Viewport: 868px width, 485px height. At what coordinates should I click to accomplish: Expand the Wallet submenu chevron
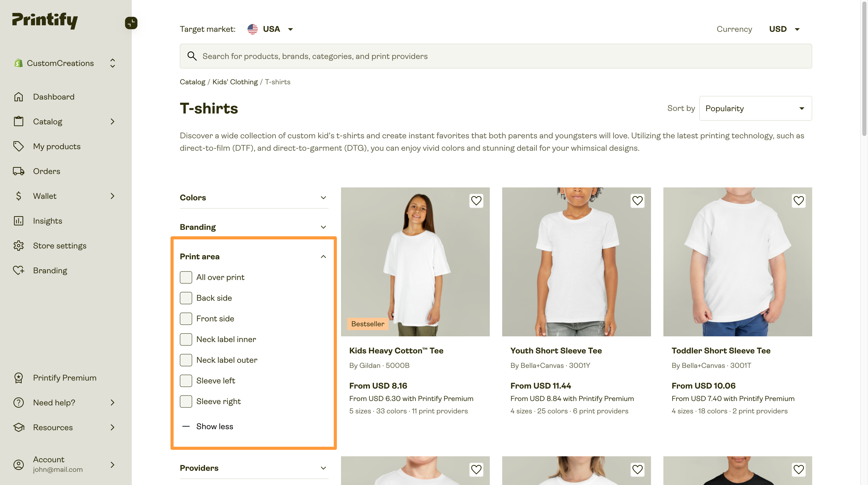point(113,196)
